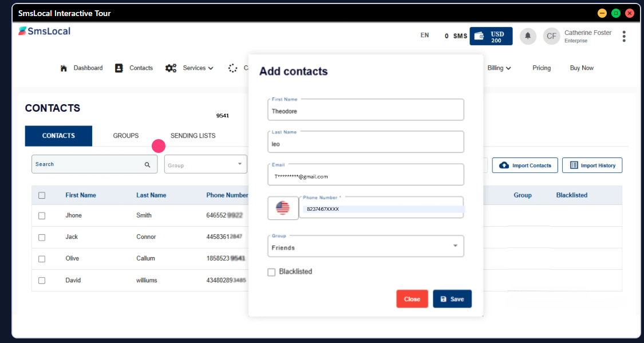Screen dimensions: 644x343
Task: Sort by First Name column header
Action: 81,195
